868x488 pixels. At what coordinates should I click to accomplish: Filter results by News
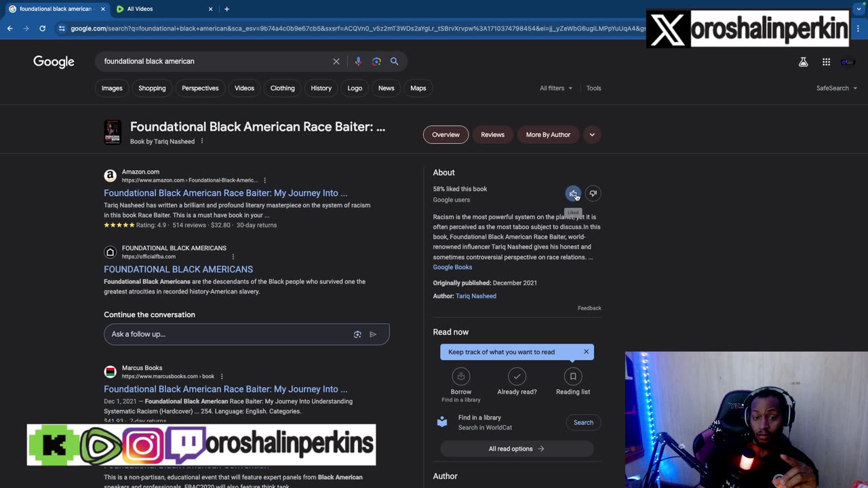[x=387, y=88]
